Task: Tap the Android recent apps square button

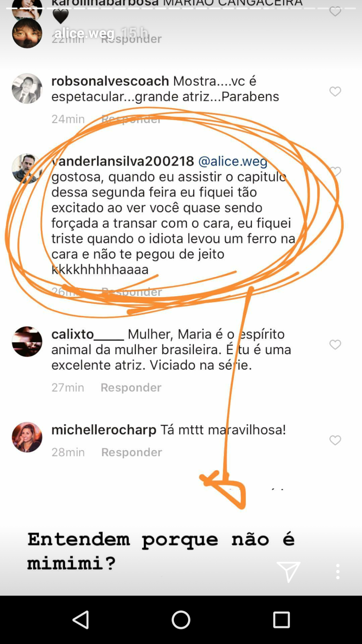Action: click(x=281, y=620)
